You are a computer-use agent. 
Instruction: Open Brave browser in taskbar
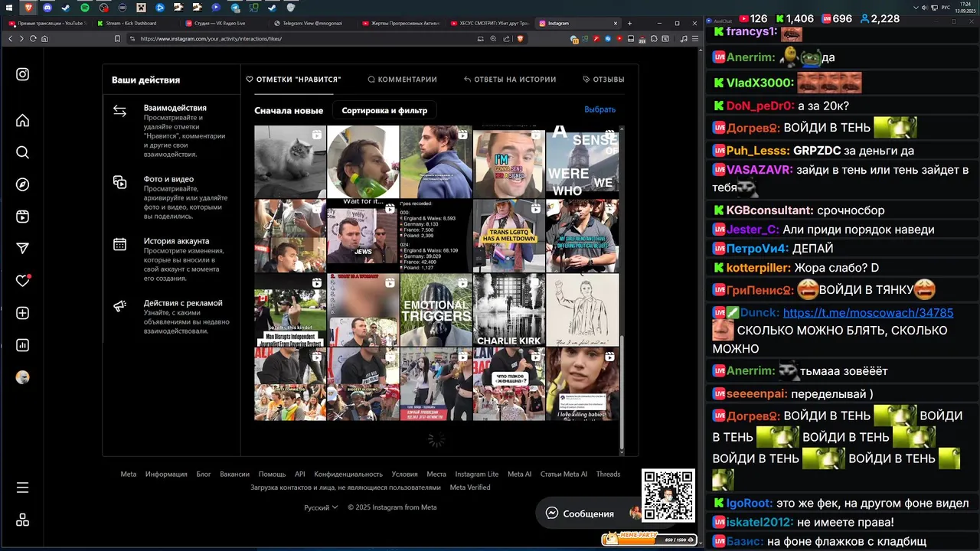tap(29, 8)
